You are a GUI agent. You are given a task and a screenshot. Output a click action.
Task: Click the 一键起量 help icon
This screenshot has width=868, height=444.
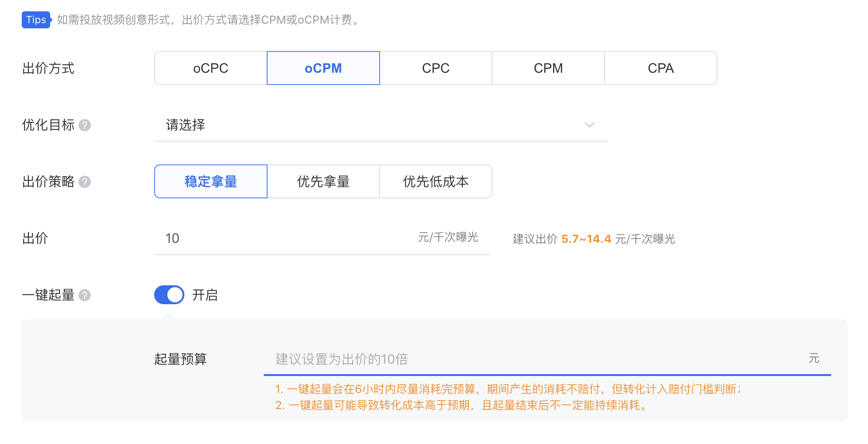click(85, 295)
